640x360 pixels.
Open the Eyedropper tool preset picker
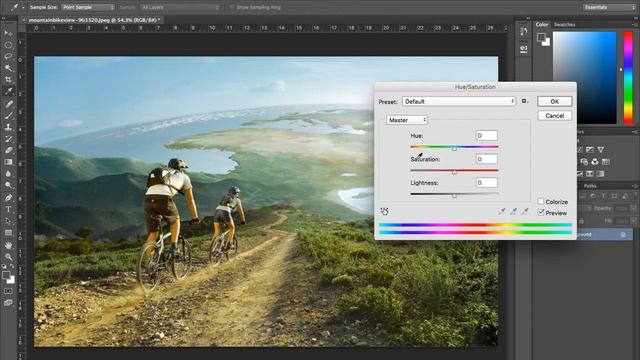(17, 7)
